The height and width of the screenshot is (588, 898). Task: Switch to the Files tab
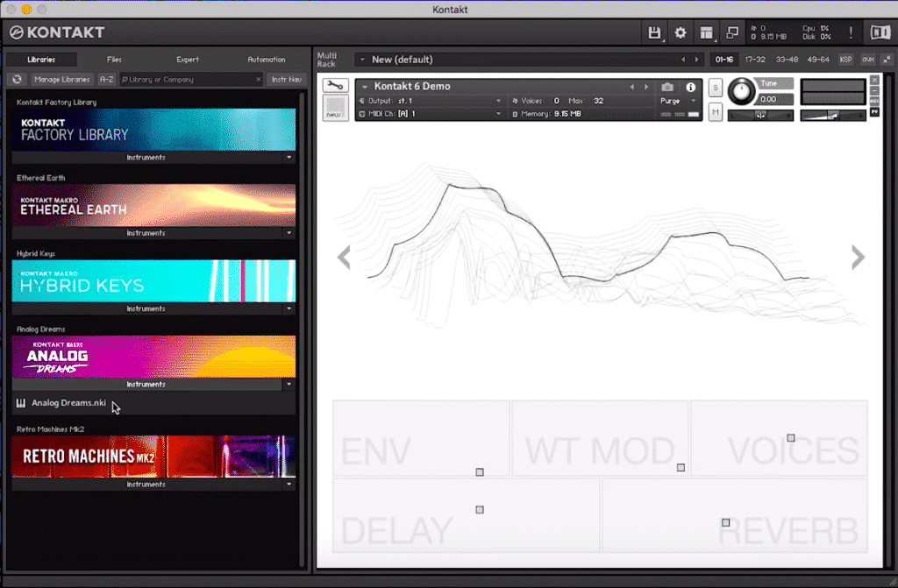(x=114, y=60)
